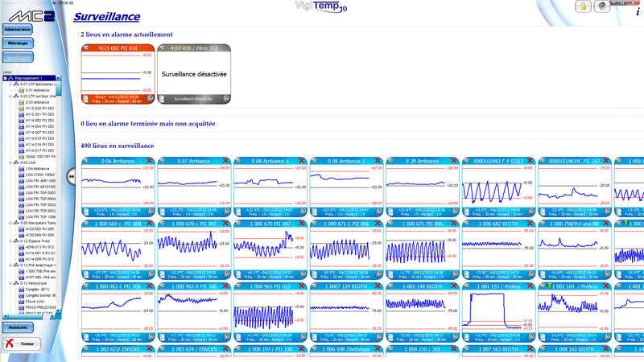Select GMAO 1001391 tree item
Viewport: 644px width, 362px height.
point(41,156)
